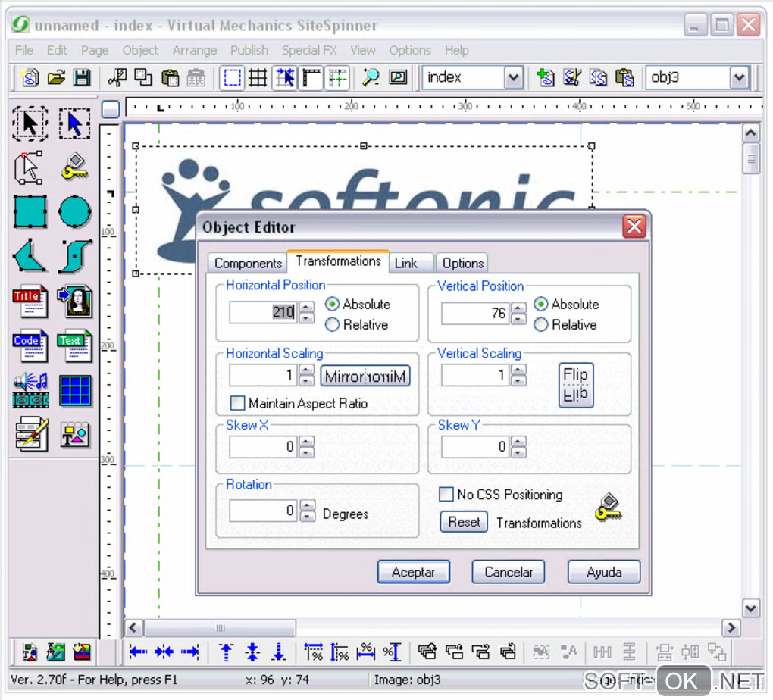Click the Mirror button
Image resolution: width=773 pixels, height=700 pixels.
pos(365,377)
